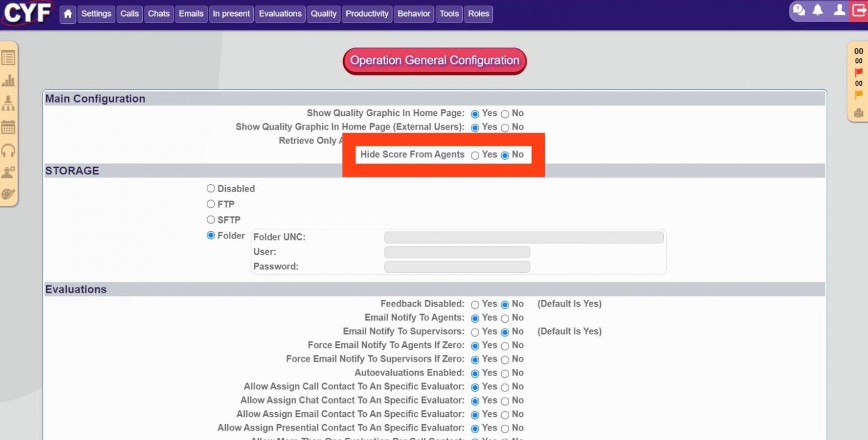The height and width of the screenshot is (440, 868).
Task: Open the add user icon in sidebar
Action: point(8,173)
